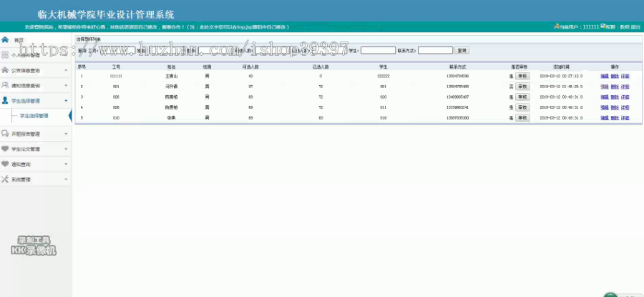Click the house icon next to 公告信息查询
This screenshot has width=644, height=297.
(x=5, y=70)
